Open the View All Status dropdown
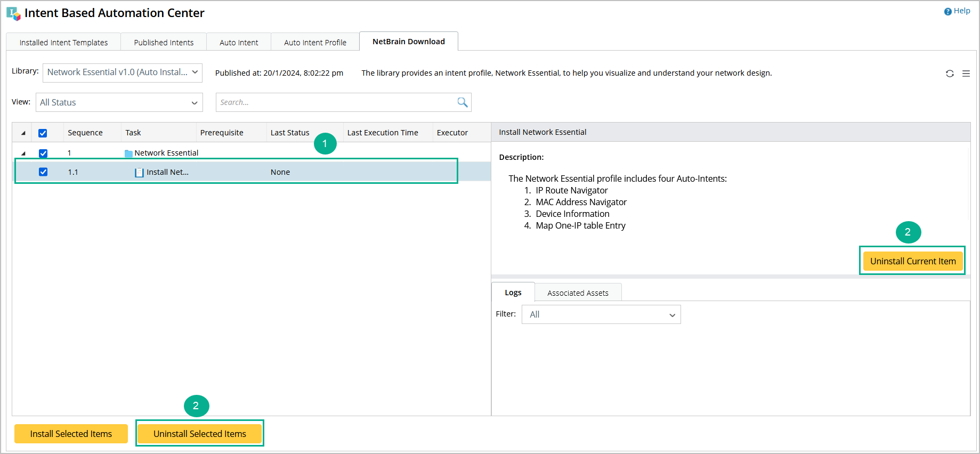This screenshot has height=454, width=980. [119, 102]
